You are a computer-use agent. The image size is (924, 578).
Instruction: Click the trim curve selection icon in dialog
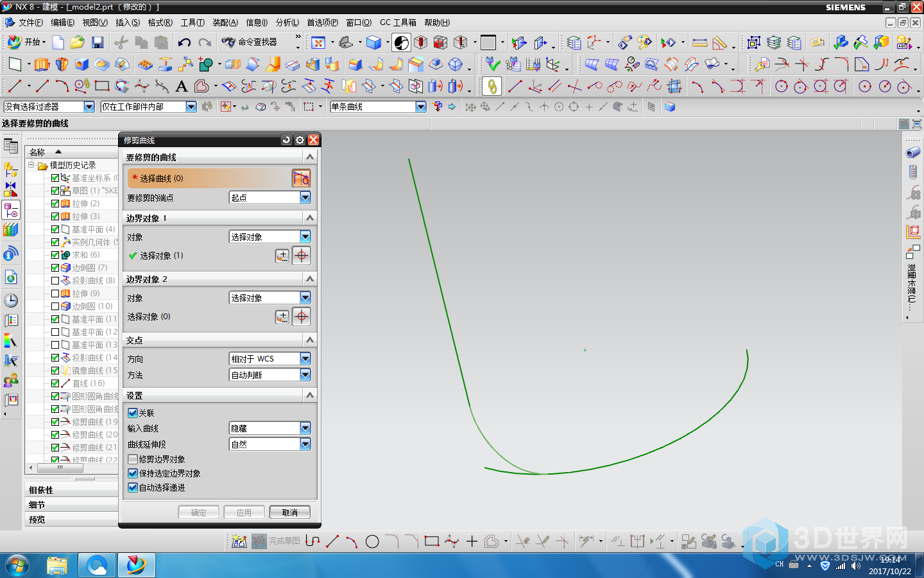[x=301, y=178]
